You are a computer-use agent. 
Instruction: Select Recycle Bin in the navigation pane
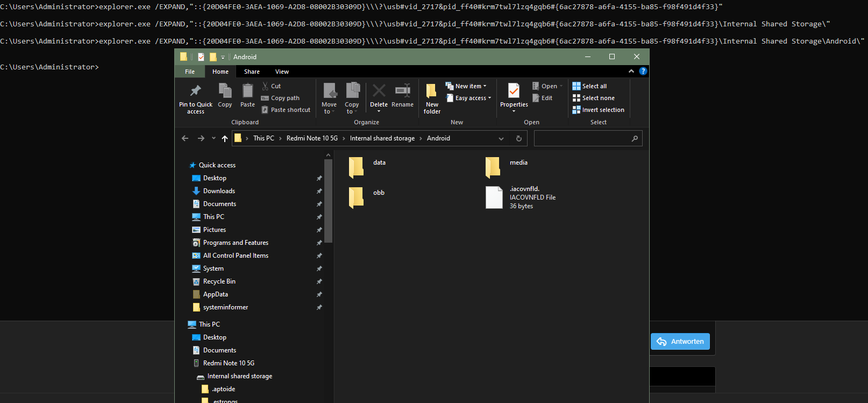click(x=219, y=281)
